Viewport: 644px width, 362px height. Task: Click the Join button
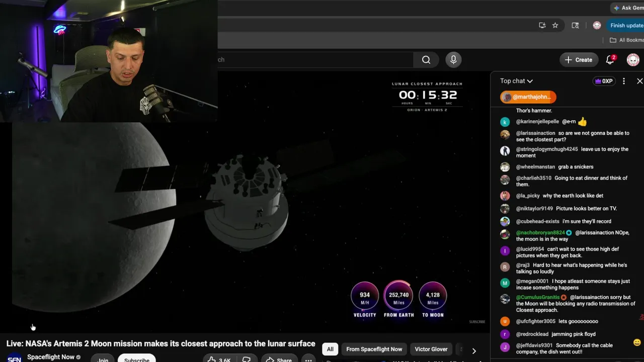point(103,359)
